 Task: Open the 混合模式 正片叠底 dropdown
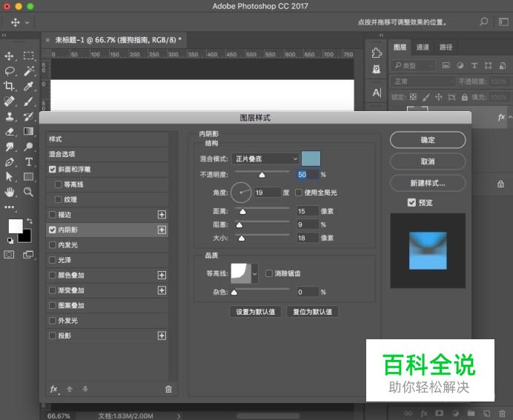266,159
